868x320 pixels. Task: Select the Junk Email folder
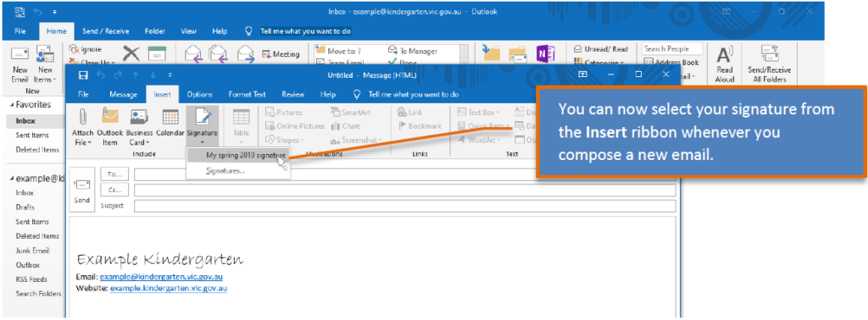tap(33, 251)
